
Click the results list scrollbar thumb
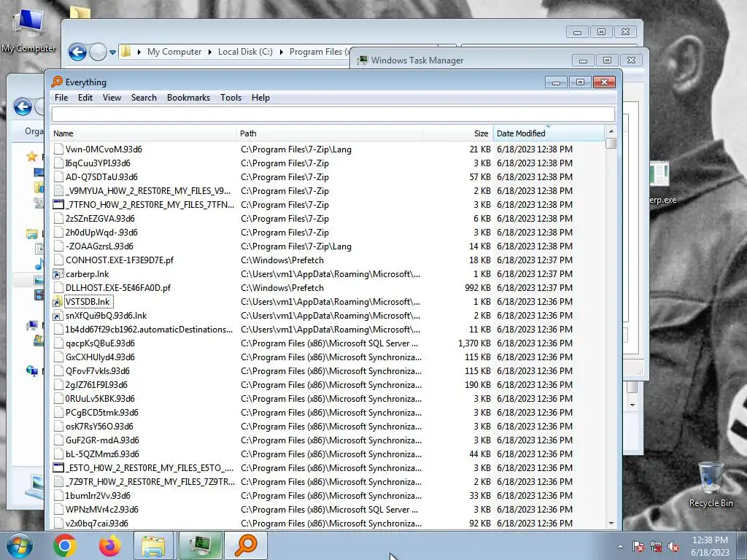coord(611,144)
